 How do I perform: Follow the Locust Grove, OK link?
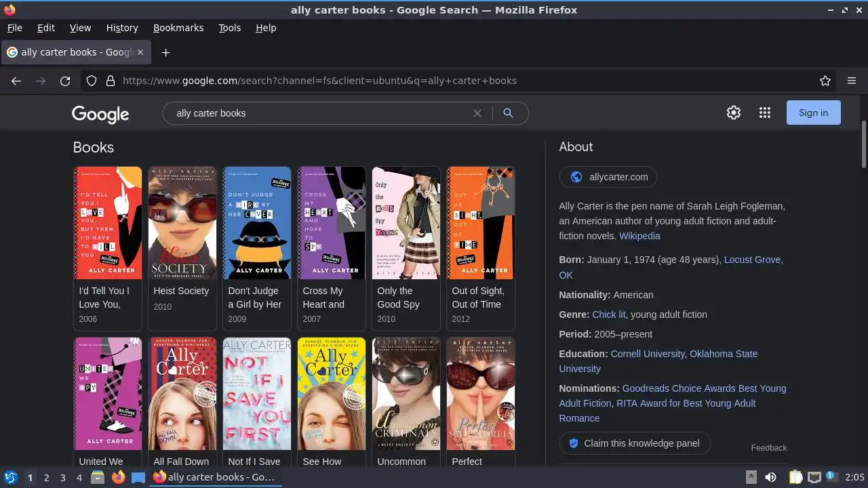pos(753,260)
